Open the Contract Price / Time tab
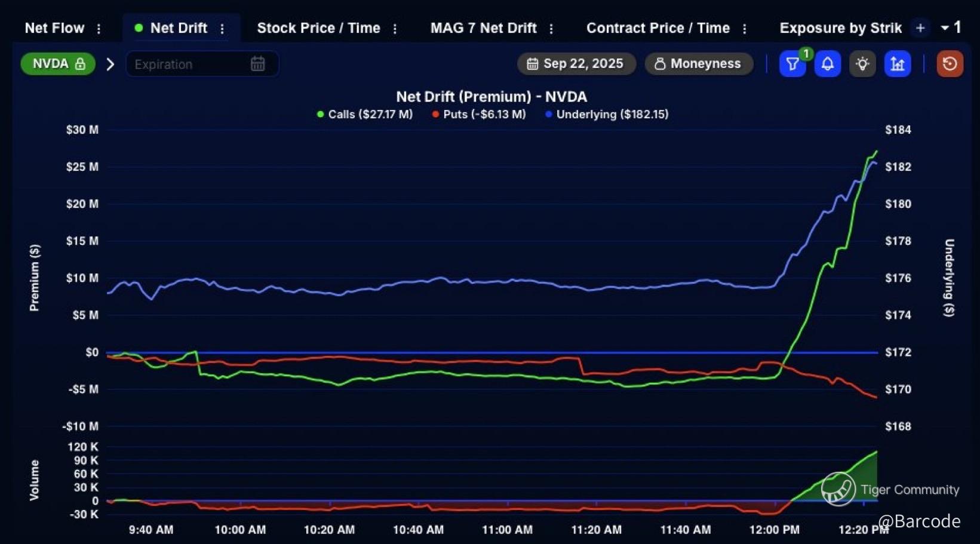 (x=658, y=28)
